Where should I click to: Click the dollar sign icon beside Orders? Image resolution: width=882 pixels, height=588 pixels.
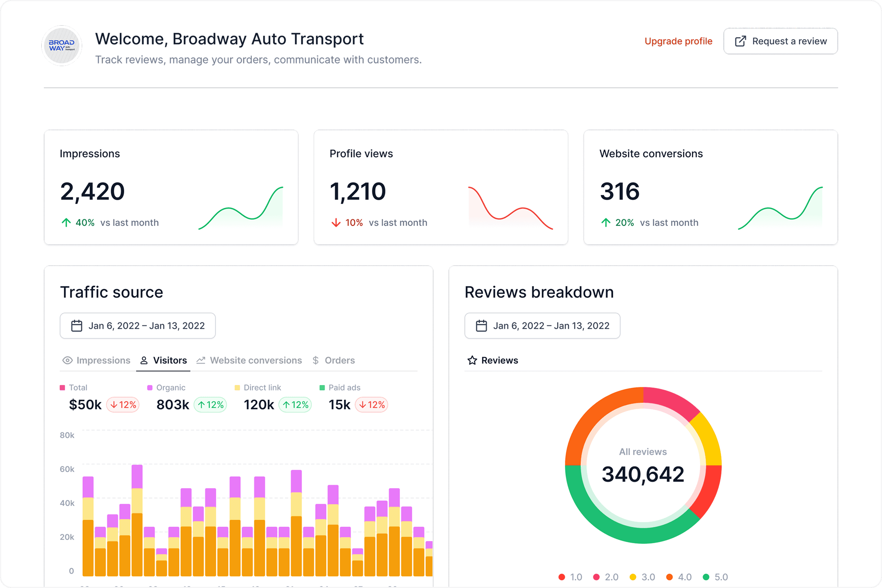point(315,360)
